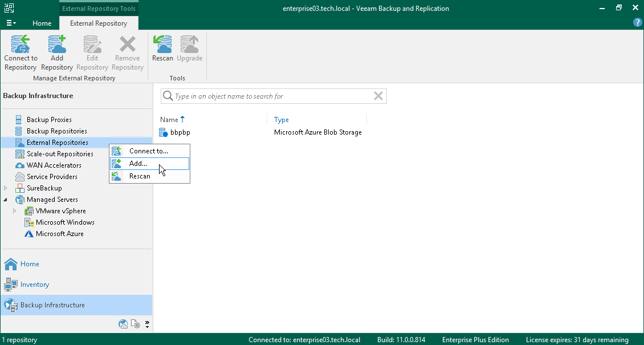The height and width of the screenshot is (345, 644).
Task: Click the settings page icon in navigation footer
Action: [x=136, y=324]
